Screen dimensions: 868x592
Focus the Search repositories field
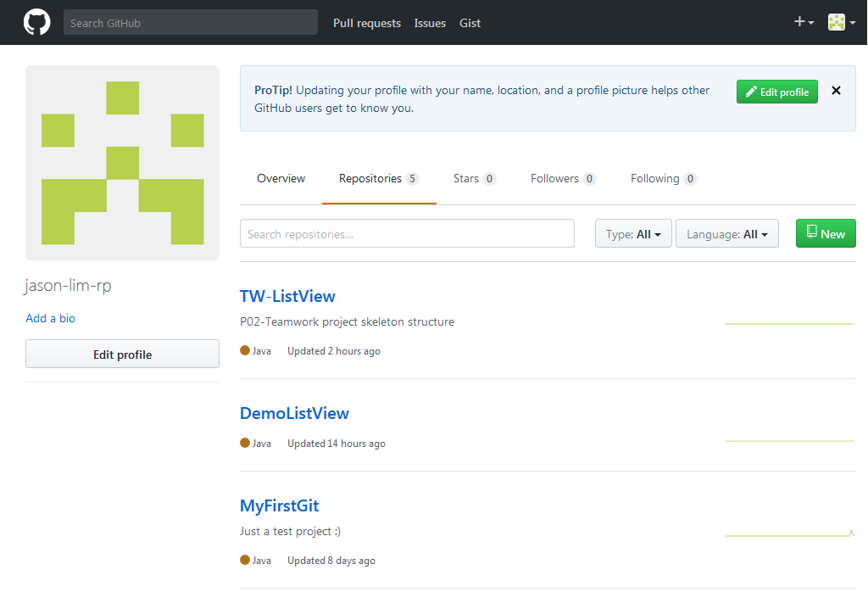(407, 234)
